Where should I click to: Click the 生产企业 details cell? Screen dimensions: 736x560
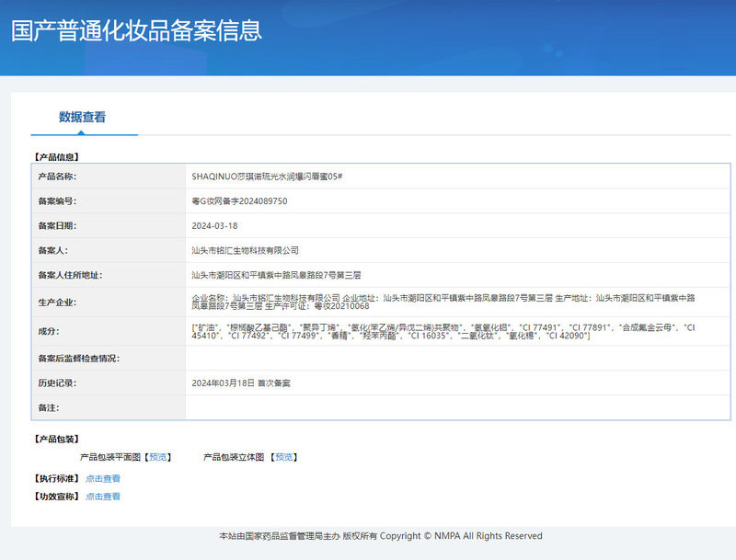pyautogui.click(x=455, y=302)
